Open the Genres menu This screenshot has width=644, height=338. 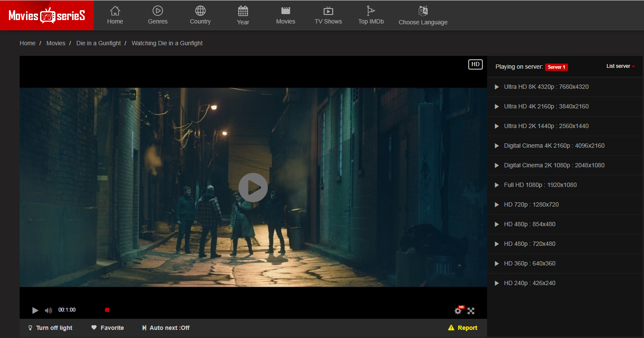(158, 15)
